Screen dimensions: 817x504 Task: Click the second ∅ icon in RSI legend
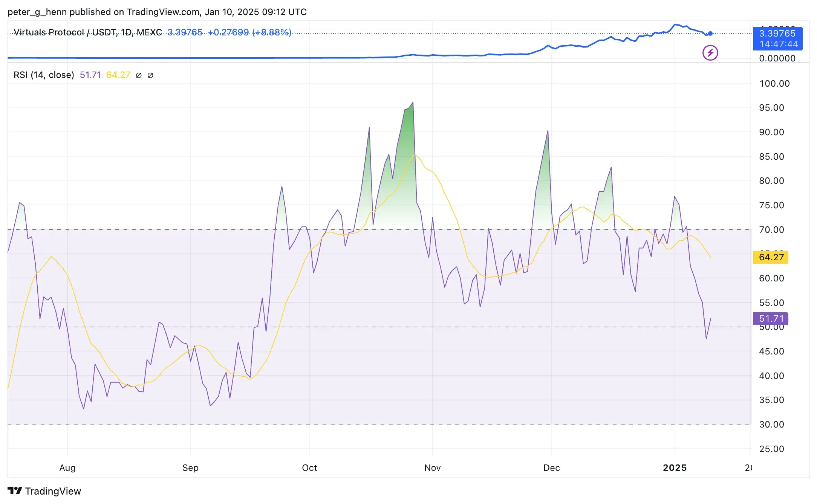[x=150, y=75]
